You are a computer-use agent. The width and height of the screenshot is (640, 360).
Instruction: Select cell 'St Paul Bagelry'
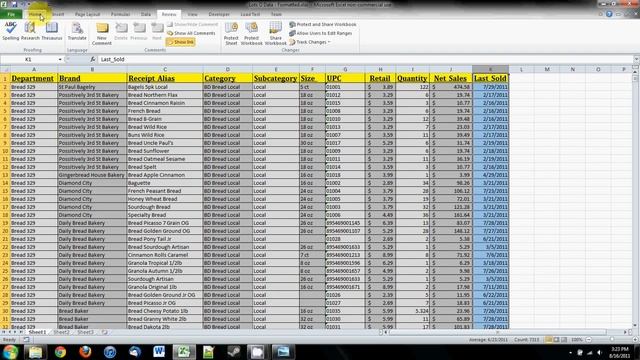(x=92, y=87)
